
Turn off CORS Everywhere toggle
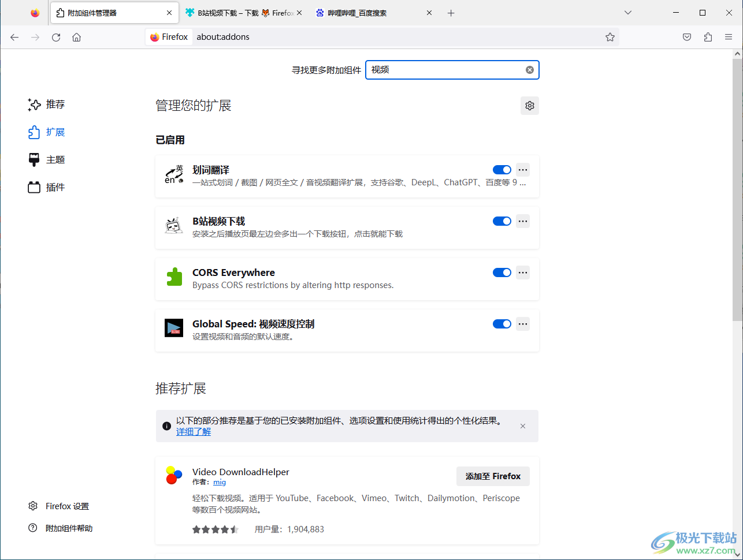coord(502,272)
